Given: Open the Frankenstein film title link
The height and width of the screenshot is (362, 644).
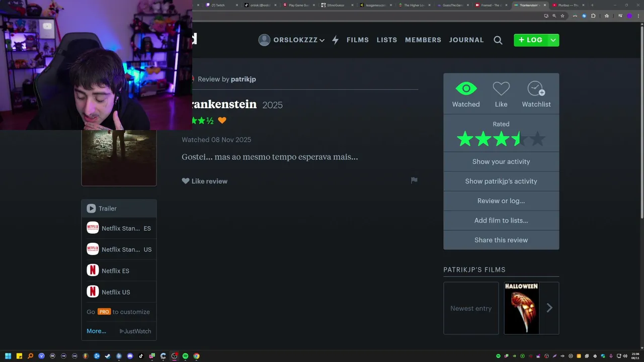Looking at the screenshot, I should click(224, 104).
